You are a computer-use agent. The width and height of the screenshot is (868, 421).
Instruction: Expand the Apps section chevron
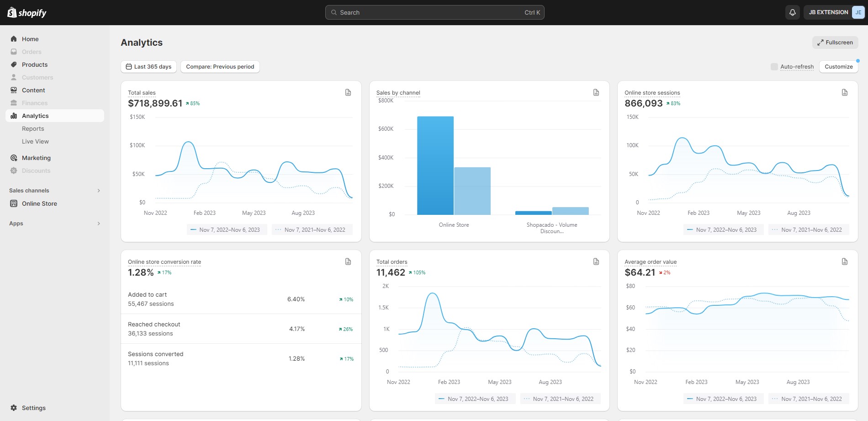tap(99, 224)
